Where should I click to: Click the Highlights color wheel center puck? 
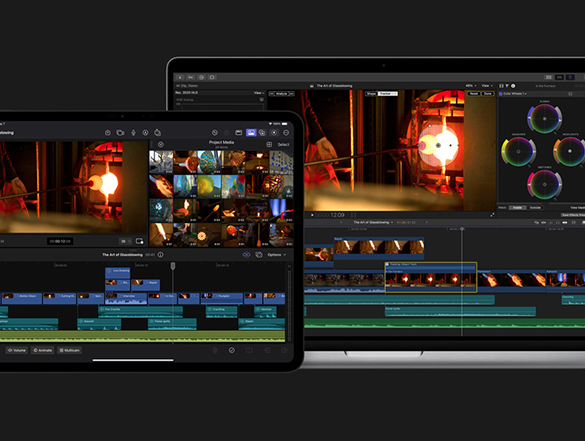pyautogui.click(x=570, y=151)
